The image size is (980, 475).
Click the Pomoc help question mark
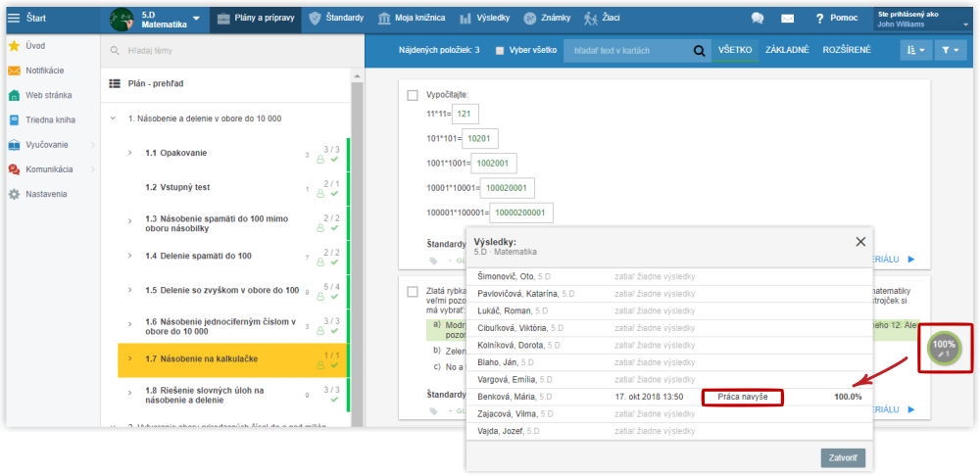pos(820,19)
